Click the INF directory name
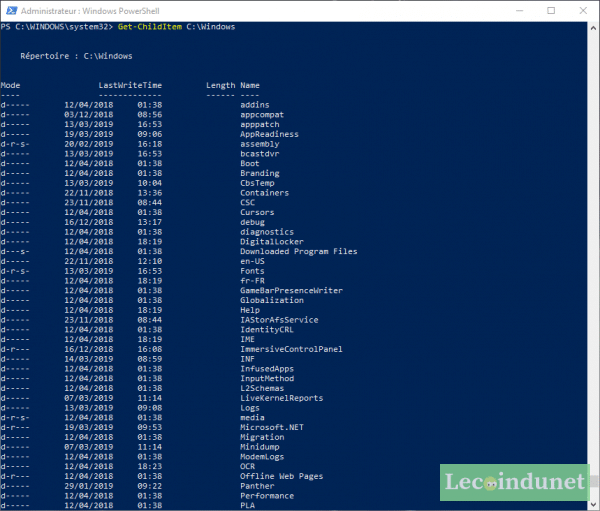The height and width of the screenshot is (511, 600). click(248, 359)
